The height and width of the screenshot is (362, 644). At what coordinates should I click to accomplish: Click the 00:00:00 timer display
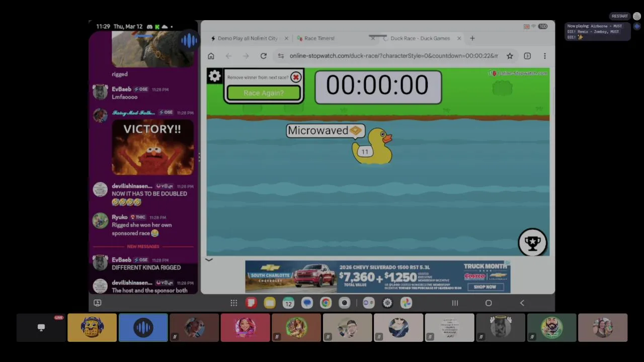(x=378, y=86)
